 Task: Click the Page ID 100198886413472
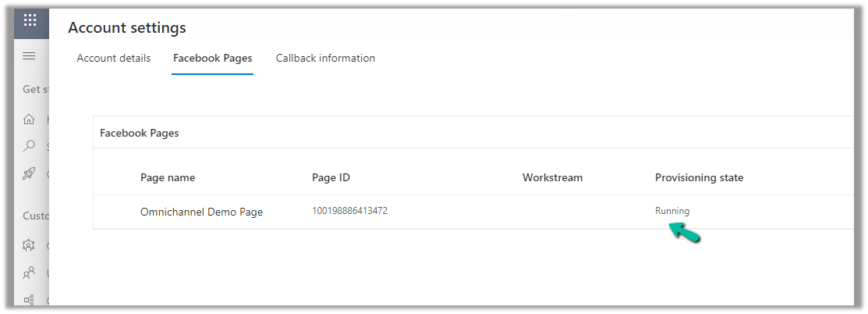tap(349, 211)
